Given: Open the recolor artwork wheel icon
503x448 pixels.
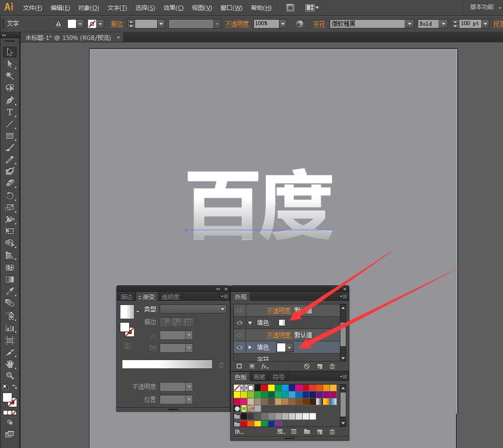Looking at the screenshot, I should click(x=299, y=24).
